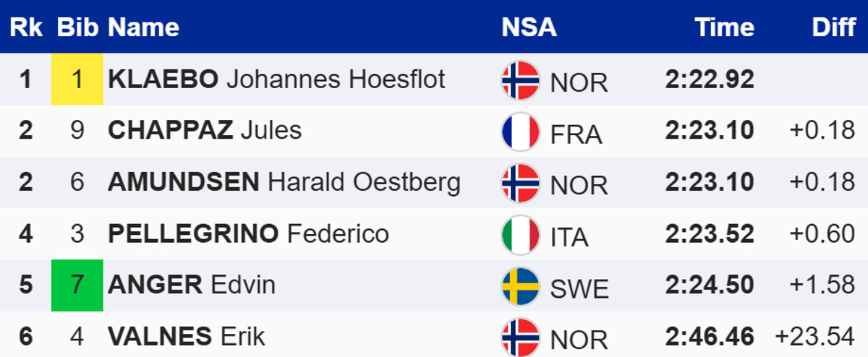
Task: Open AMUNDSEN Harald Oestberg profile
Action: tap(284, 182)
